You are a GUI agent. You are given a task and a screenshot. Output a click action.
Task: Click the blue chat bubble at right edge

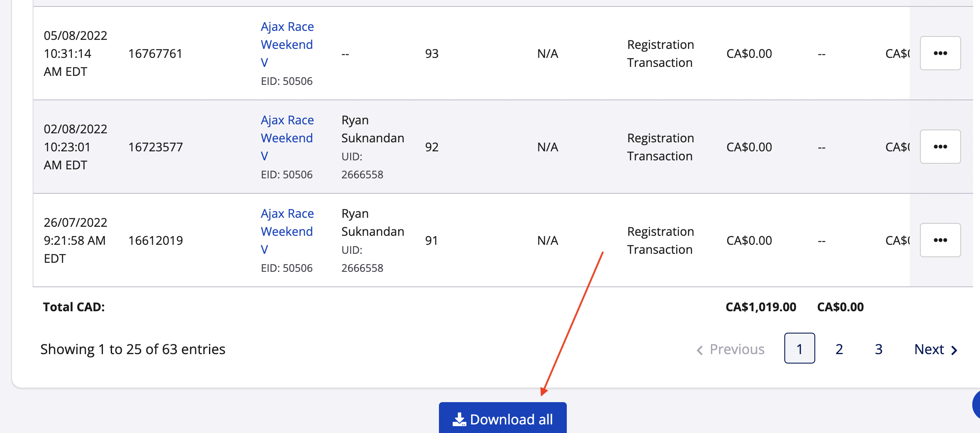976,404
